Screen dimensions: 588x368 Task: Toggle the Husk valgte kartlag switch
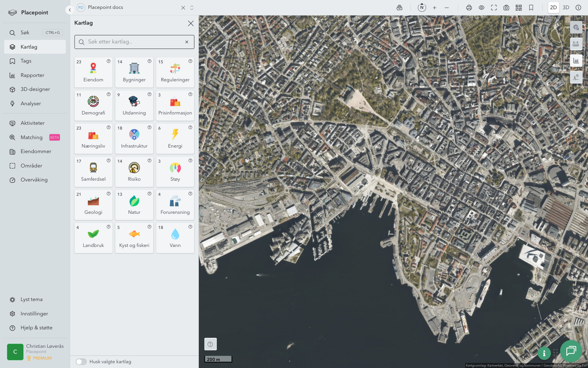81,362
